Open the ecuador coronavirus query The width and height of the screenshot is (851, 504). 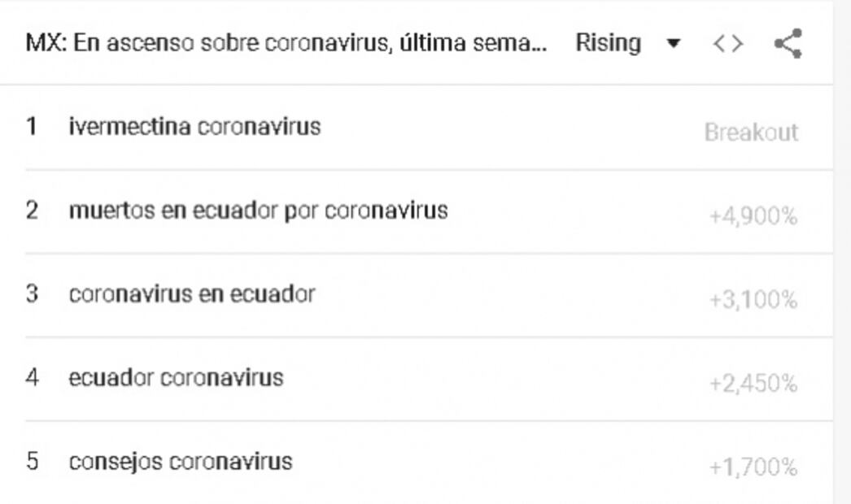click(x=176, y=378)
